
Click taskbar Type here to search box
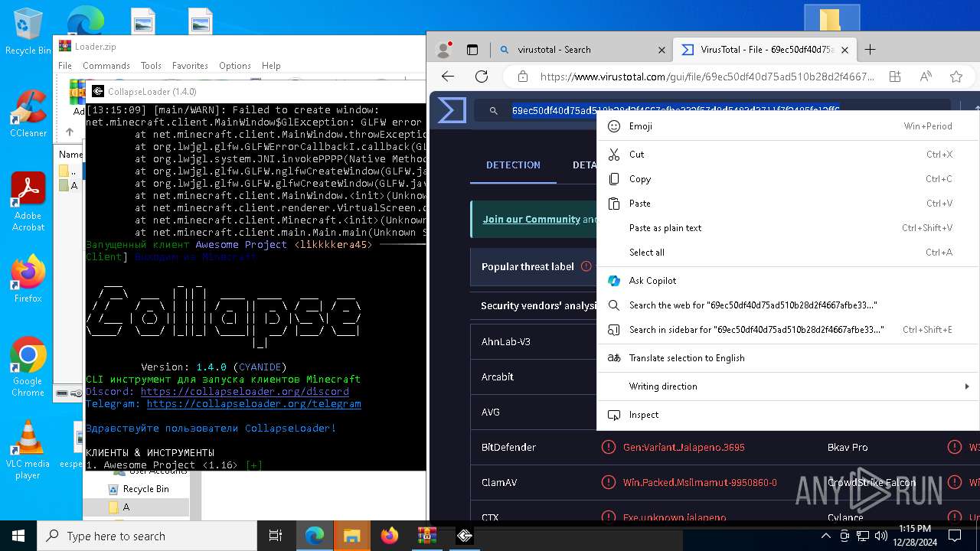147,536
